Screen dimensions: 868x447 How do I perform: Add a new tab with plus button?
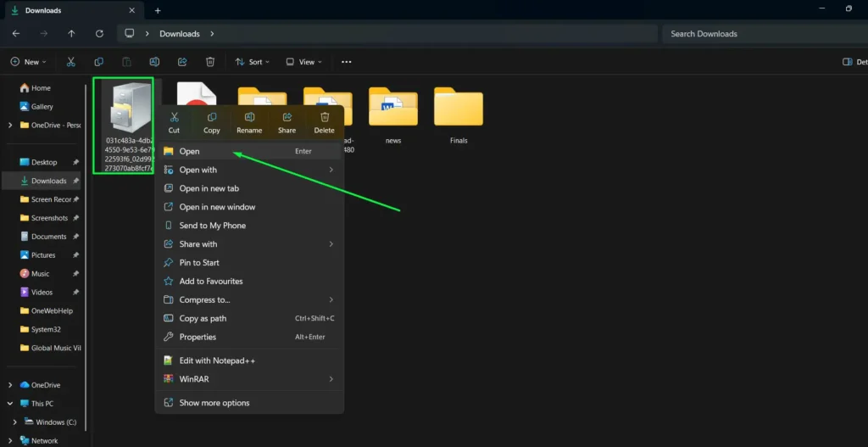pyautogui.click(x=158, y=10)
